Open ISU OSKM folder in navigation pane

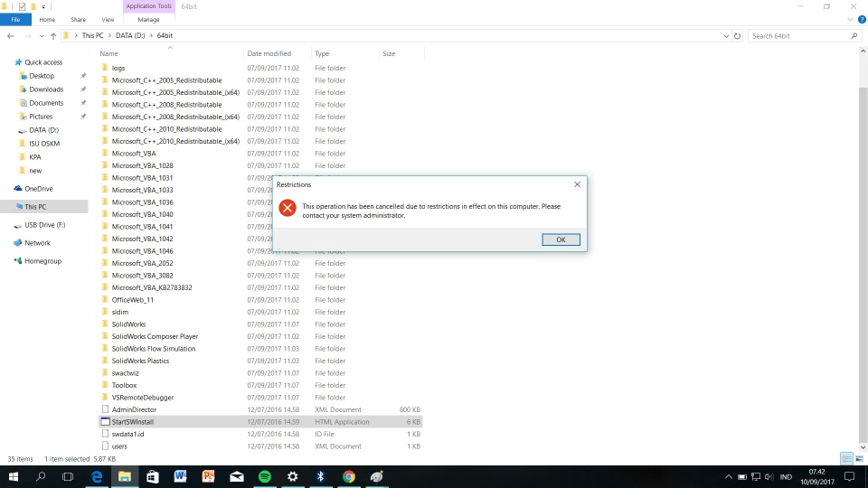point(44,144)
